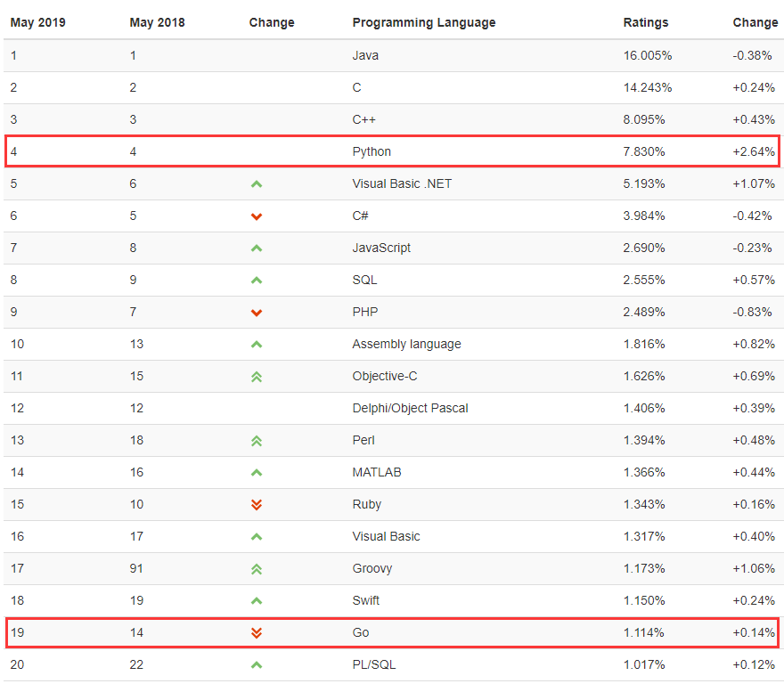Click the 91 previous rank of Groovy
This screenshot has height=692, width=784.
click(x=136, y=568)
